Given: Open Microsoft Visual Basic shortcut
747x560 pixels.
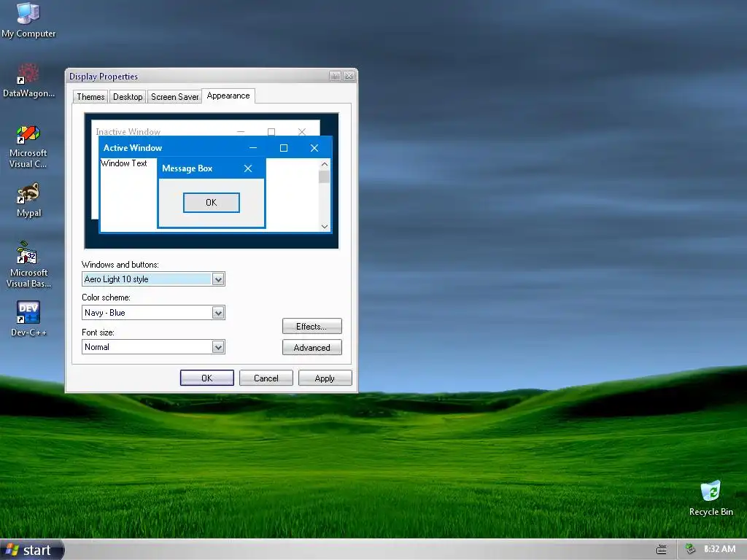Looking at the screenshot, I should point(28,265).
